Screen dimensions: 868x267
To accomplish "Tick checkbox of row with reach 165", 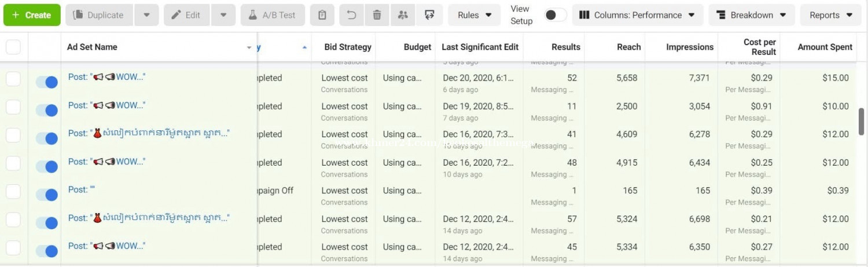I will click(x=13, y=192).
